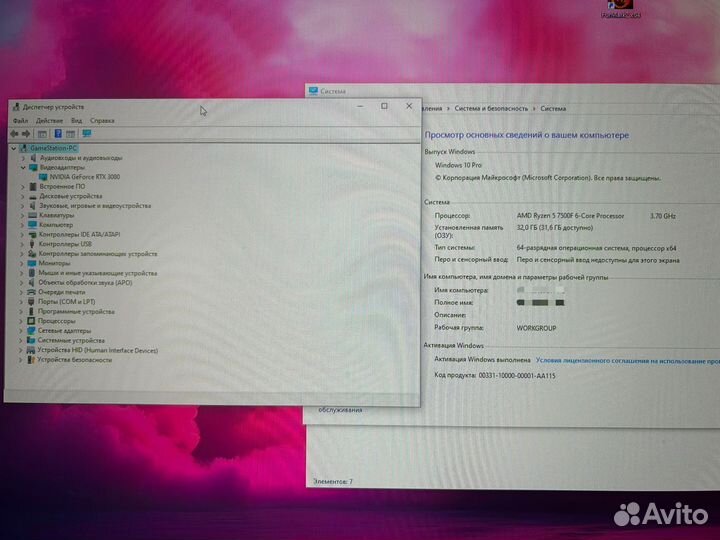The width and height of the screenshot is (720, 540).
Task: Maximize the Device Manager window
Action: click(x=384, y=106)
